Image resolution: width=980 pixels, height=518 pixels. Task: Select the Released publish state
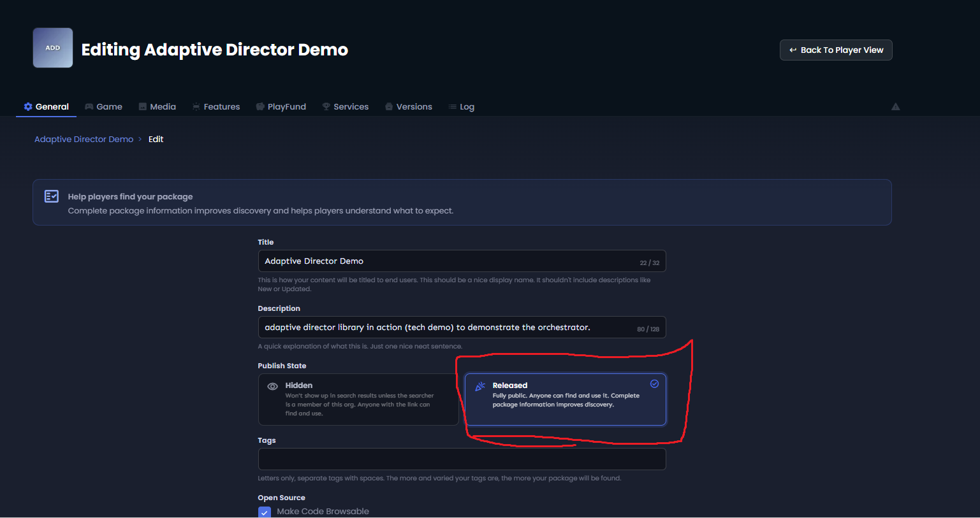tap(566, 399)
